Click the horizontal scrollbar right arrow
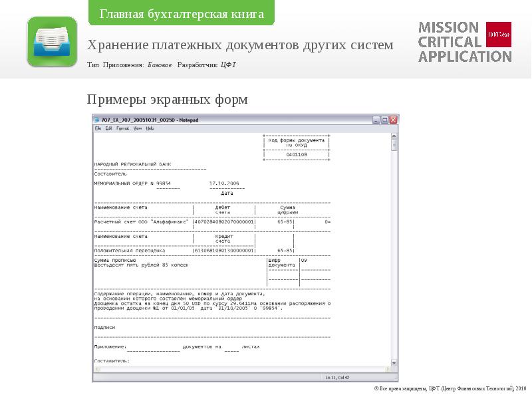Image resolution: width=532 pixels, height=399 pixels. pyautogui.click(x=387, y=368)
